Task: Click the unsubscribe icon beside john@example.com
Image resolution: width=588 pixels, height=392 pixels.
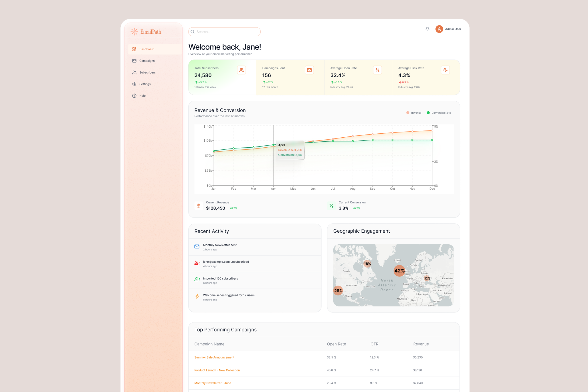Action: click(197, 263)
